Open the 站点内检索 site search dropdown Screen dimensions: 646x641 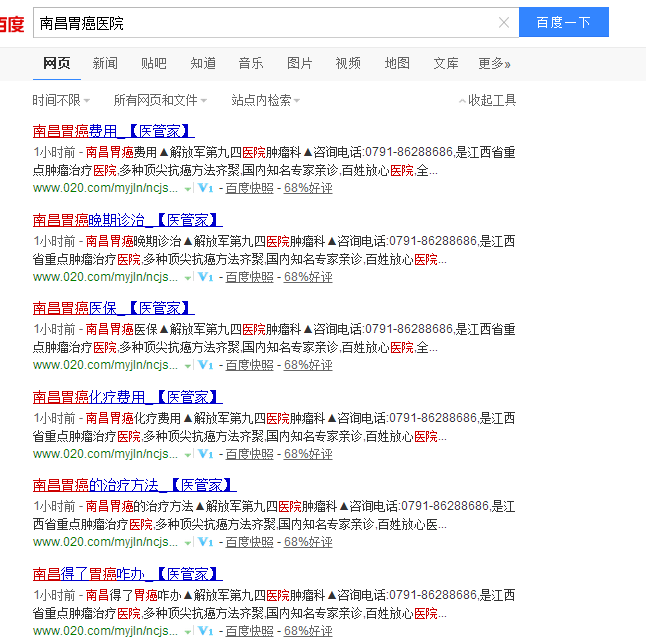(265, 100)
